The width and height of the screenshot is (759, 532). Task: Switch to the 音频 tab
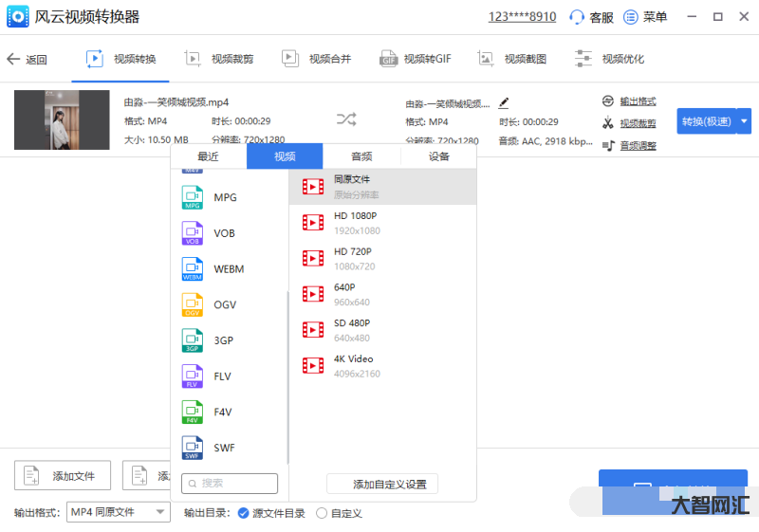click(361, 156)
